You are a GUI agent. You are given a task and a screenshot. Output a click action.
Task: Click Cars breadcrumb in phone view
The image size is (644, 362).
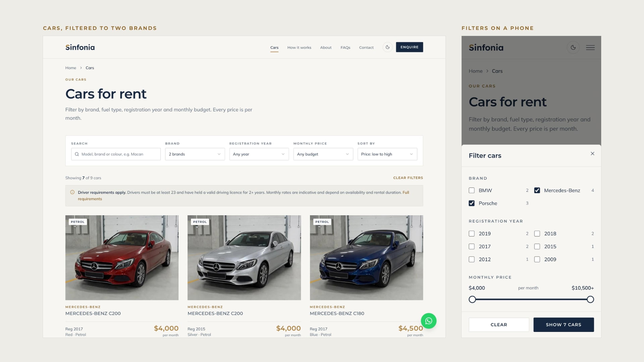[x=497, y=71]
